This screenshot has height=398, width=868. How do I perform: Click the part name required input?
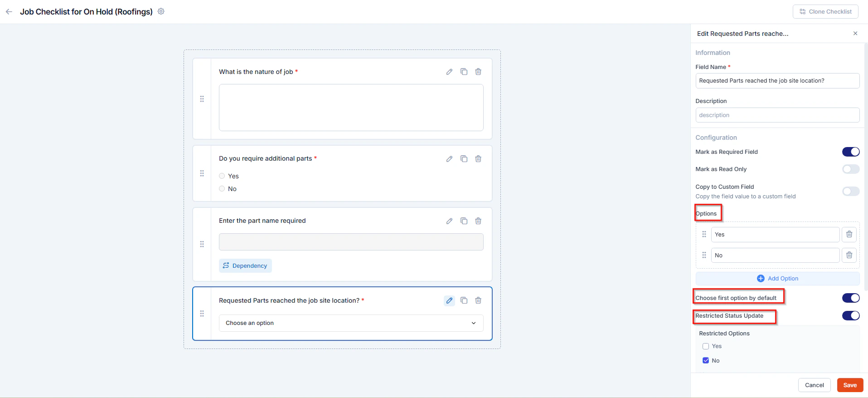point(351,242)
